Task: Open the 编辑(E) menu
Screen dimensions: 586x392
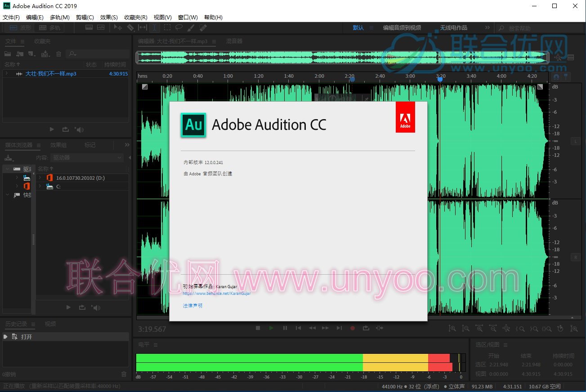Action: pos(35,18)
